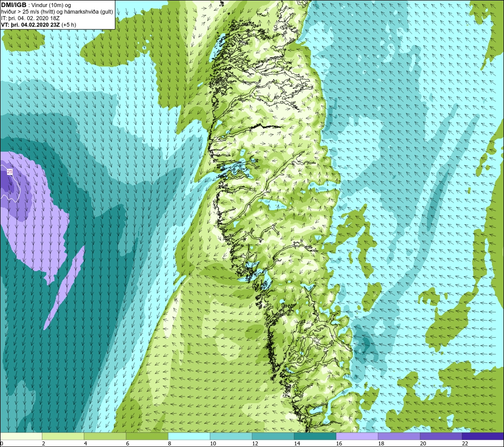The image size is (504, 447).
Task: Click the 'VT: þri. 04.02.2020 23Z (+5 h)' line
Action: pos(39,25)
